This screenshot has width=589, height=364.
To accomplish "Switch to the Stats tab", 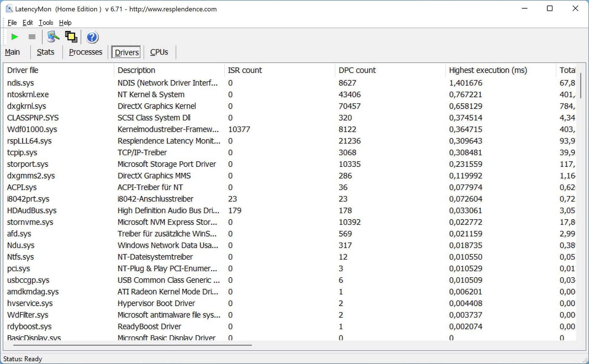I will pyautogui.click(x=45, y=52).
